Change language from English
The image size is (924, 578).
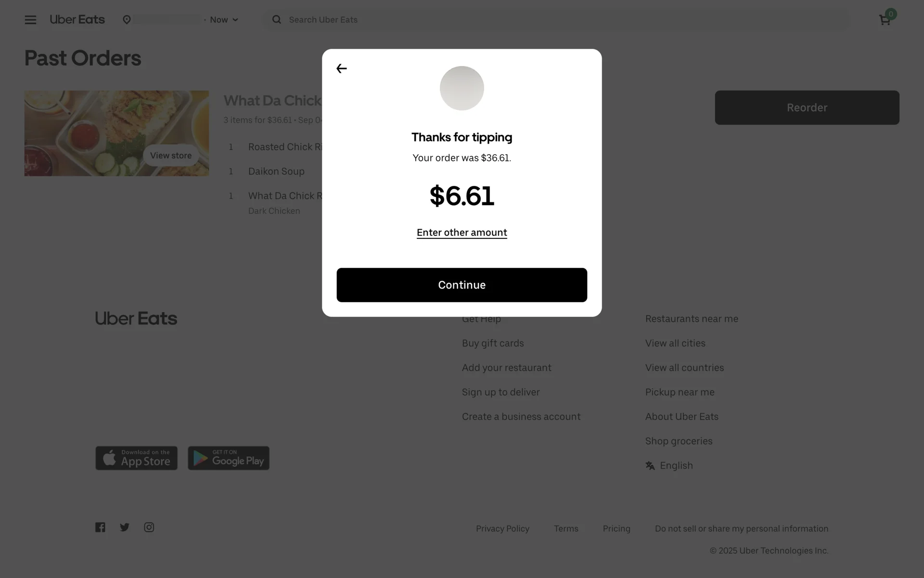tap(669, 466)
